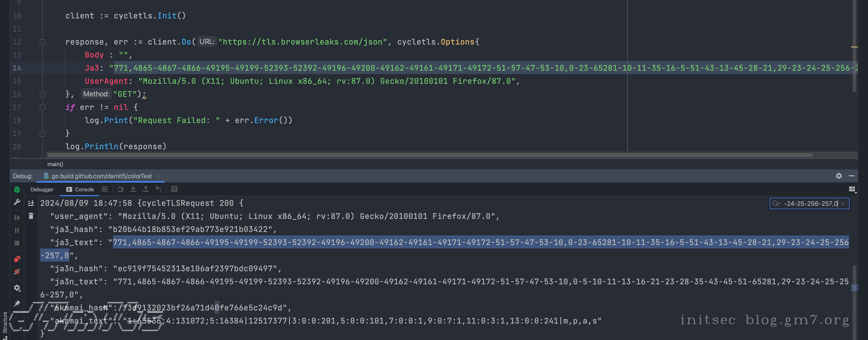Viewport: 868px width, 340px height.
Task: Click inside the console search field
Action: [809, 203]
